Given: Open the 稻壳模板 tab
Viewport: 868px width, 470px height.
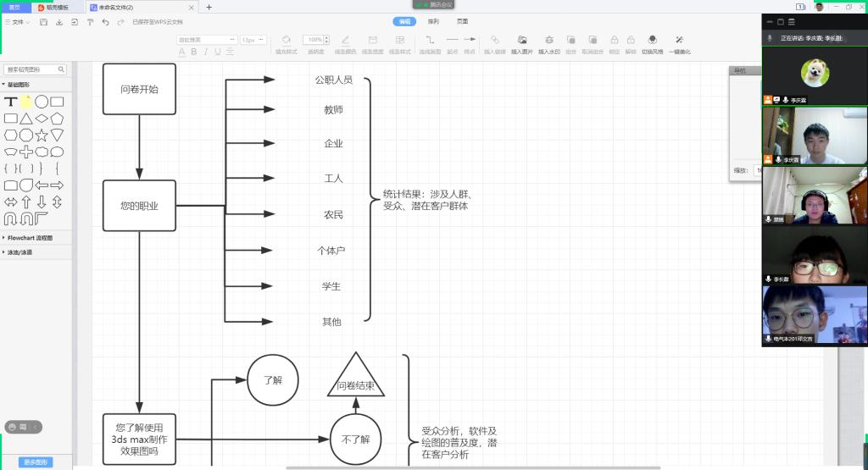Looking at the screenshot, I should pyautogui.click(x=58, y=7).
